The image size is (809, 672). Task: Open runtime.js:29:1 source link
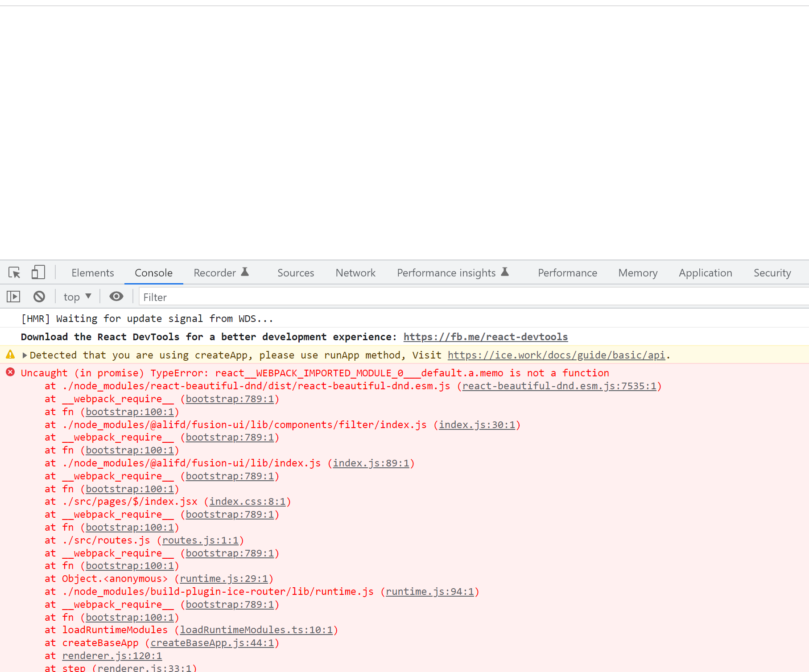pos(224,579)
